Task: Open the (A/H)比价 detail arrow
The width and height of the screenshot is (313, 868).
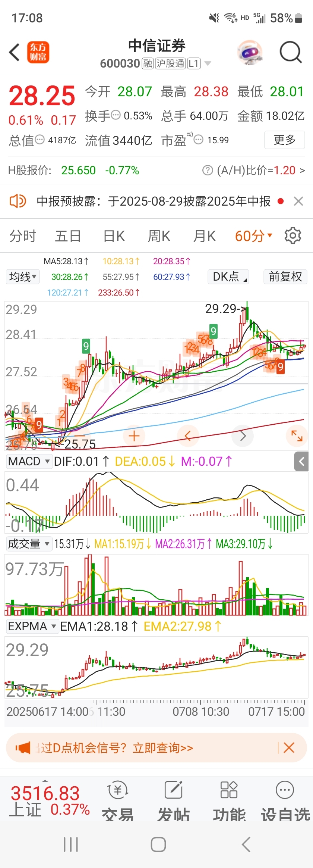Action: [301, 171]
